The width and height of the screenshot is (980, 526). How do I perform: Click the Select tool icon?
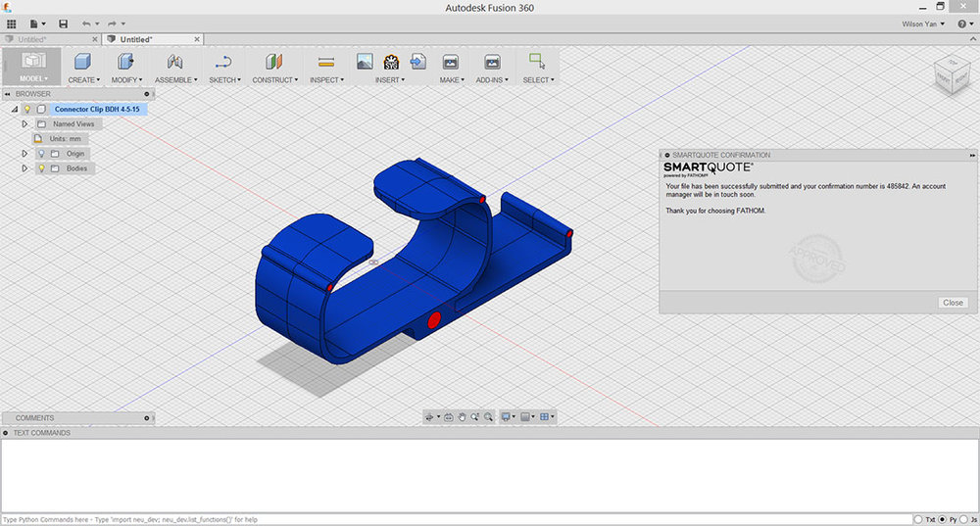point(536,62)
